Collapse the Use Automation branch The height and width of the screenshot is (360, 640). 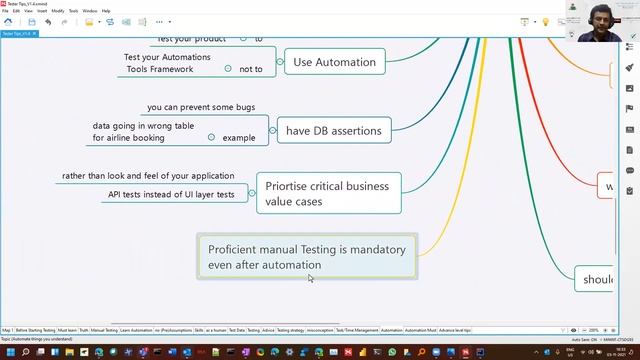tap(280, 62)
